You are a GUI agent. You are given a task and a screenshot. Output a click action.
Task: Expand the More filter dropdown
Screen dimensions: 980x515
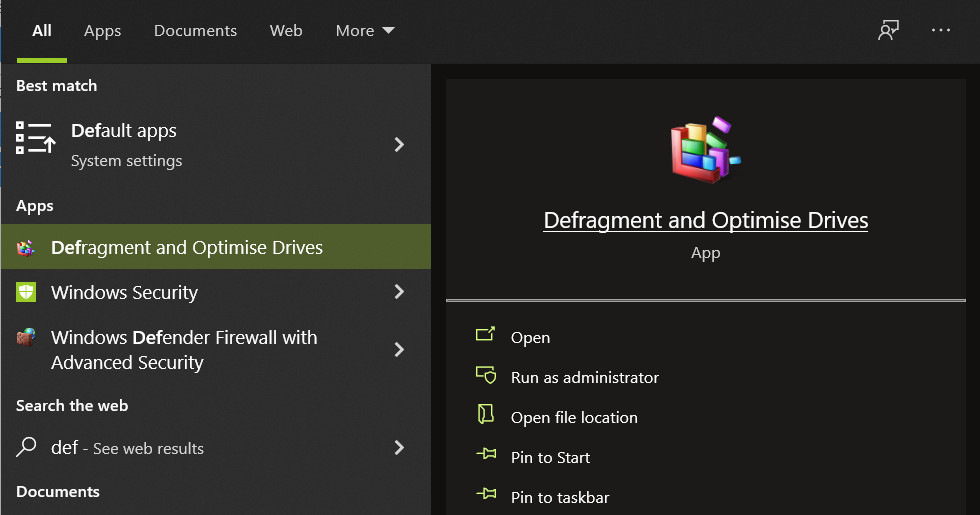(x=365, y=31)
